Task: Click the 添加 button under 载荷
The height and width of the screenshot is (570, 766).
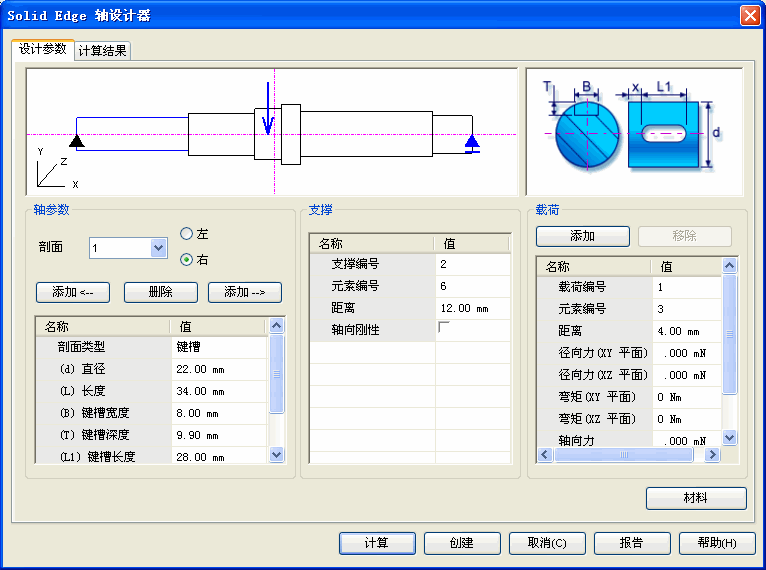Action: [x=582, y=236]
